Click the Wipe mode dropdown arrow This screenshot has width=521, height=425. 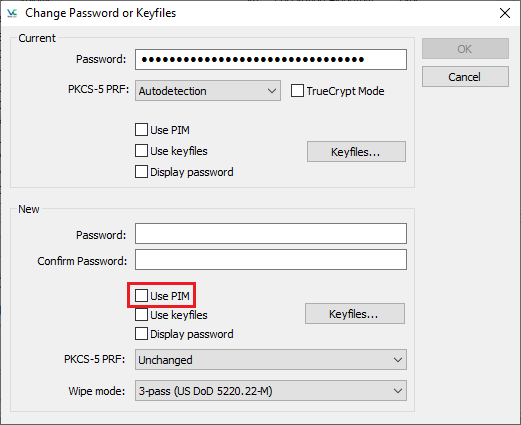tap(397, 391)
